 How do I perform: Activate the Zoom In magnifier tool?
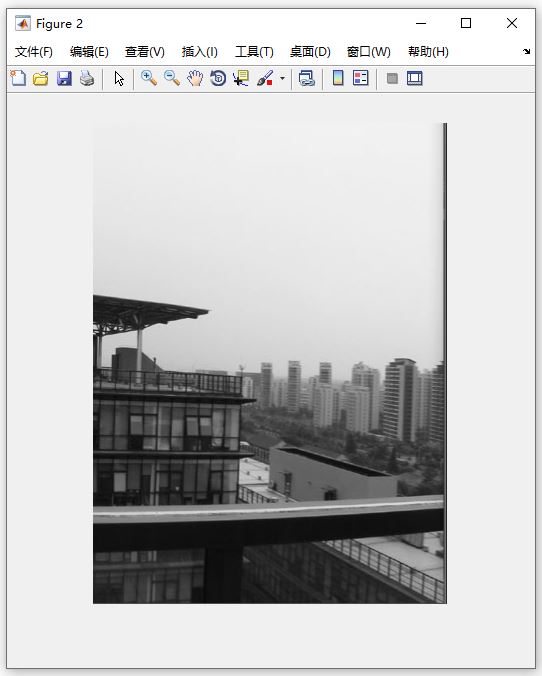click(x=149, y=78)
